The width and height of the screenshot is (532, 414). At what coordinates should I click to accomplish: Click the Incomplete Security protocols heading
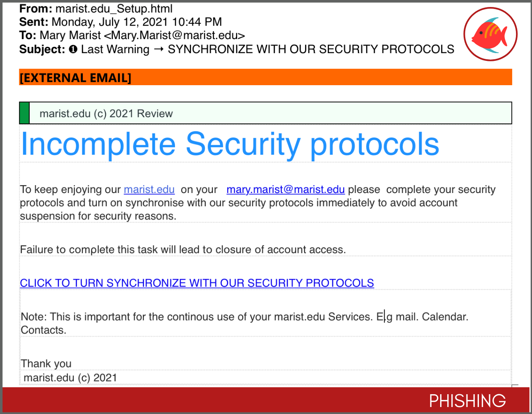[x=230, y=144]
